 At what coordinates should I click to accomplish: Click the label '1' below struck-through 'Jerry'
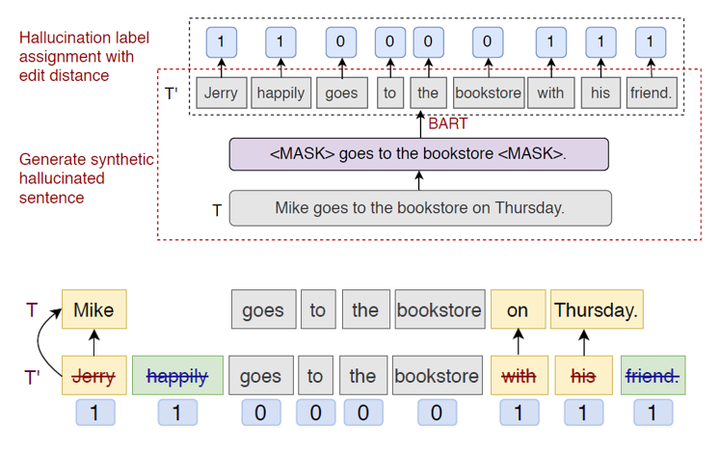[x=95, y=412]
